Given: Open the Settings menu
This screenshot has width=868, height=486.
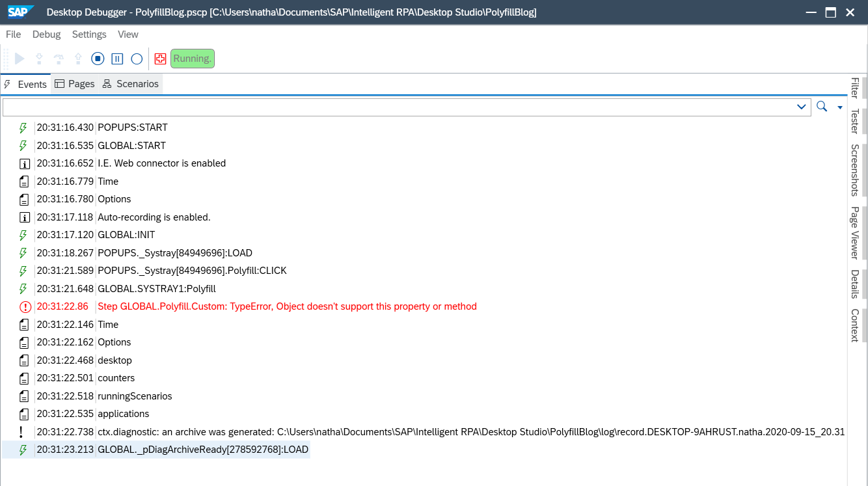Looking at the screenshot, I should tap(89, 34).
